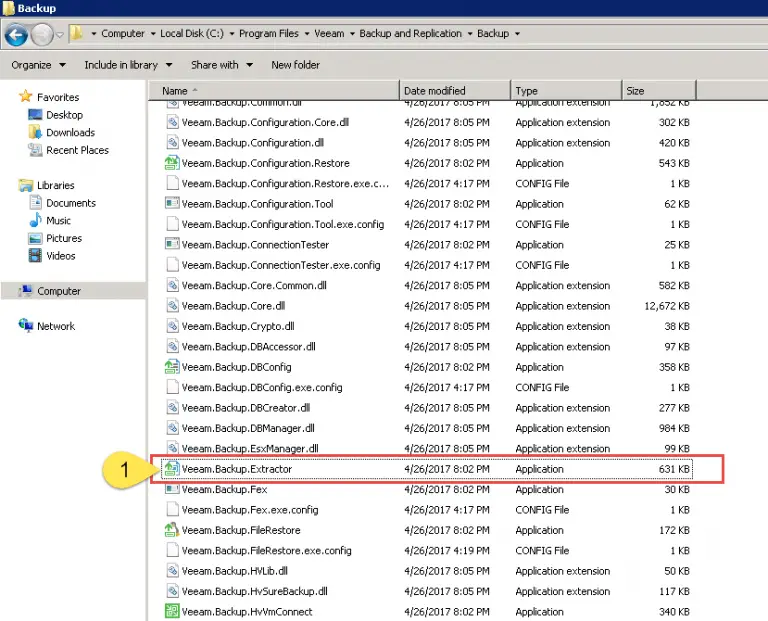768x621 pixels.
Task: Open Videos library
Action: (x=61, y=256)
